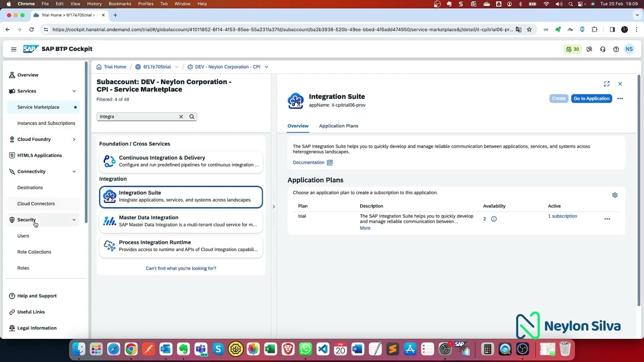Screen dimensions: 644x362
Task: Click the Master Data Integration tile icon
Action: [x=109, y=221]
